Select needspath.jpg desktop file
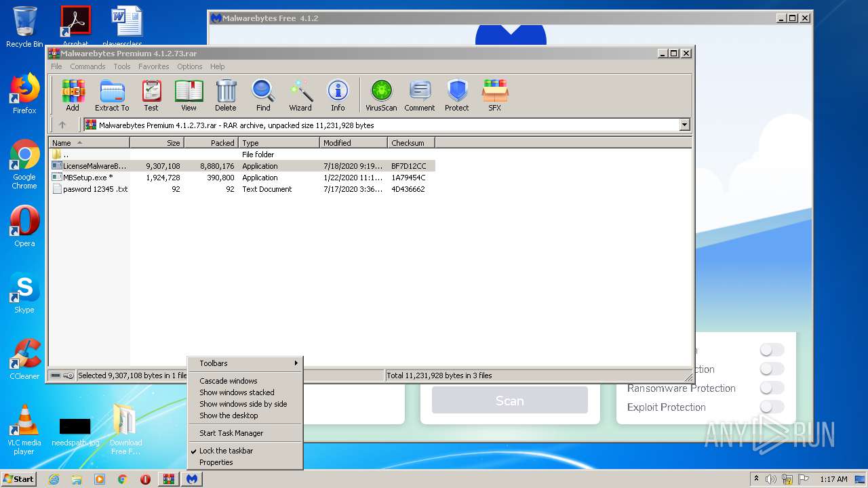The width and height of the screenshot is (868, 488). pos(75,431)
